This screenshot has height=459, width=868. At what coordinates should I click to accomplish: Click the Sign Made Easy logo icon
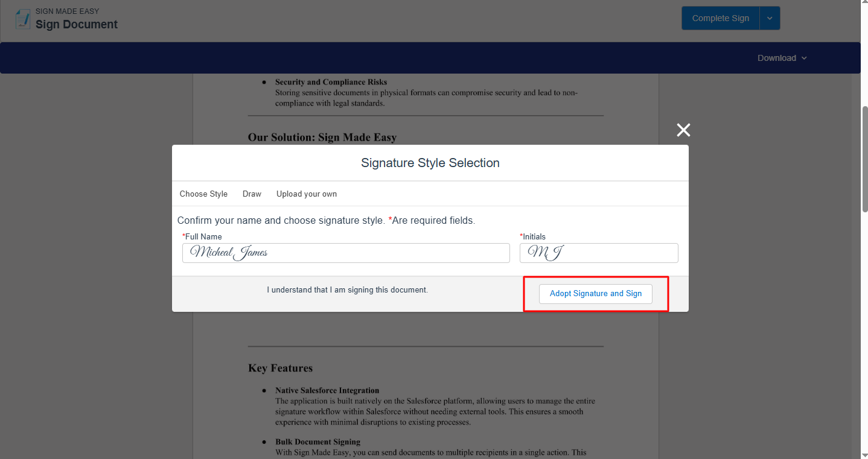click(x=23, y=19)
